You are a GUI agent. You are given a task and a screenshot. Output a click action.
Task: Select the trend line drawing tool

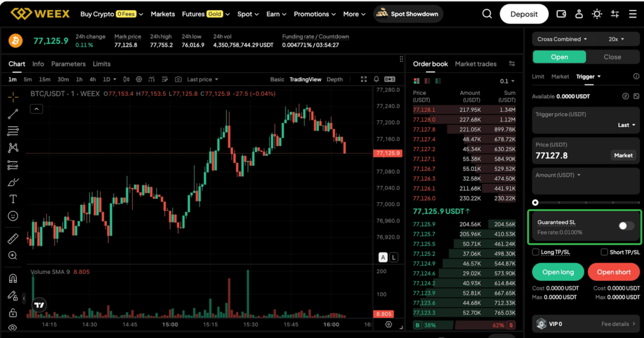click(x=13, y=114)
